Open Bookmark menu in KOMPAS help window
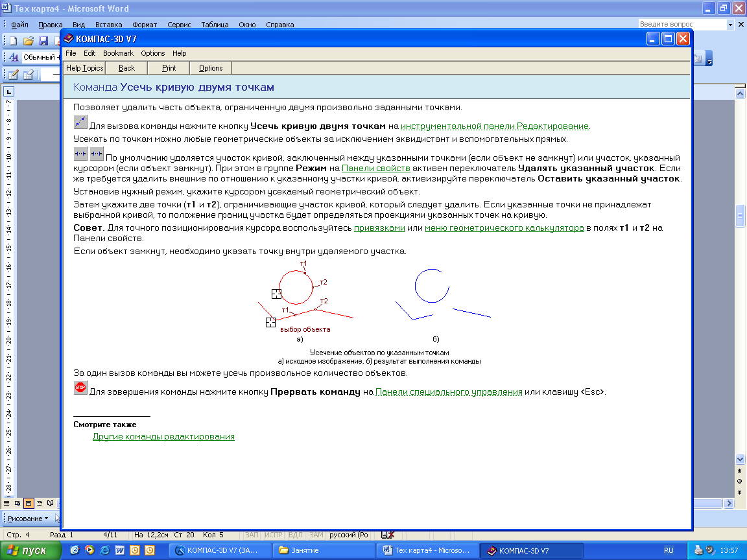 tap(118, 53)
